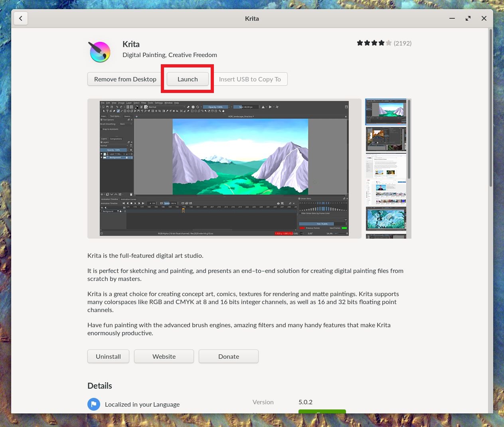Minimize the Krita software window

[x=452, y=18]
